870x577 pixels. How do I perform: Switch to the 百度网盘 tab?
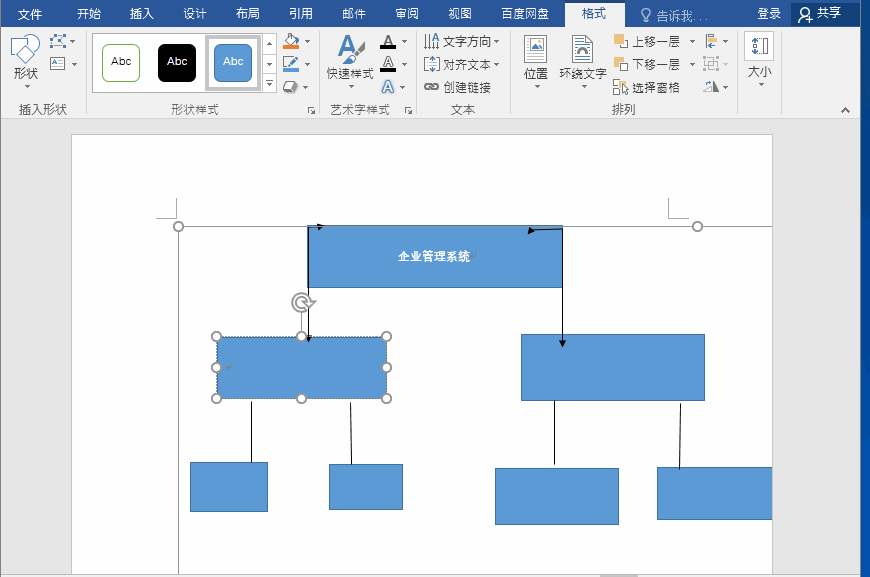(525, 14)
